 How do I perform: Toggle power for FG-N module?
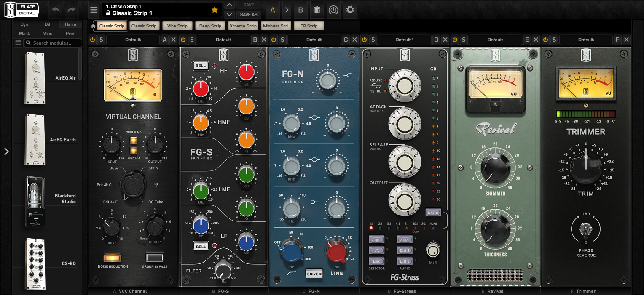(274, 40)
